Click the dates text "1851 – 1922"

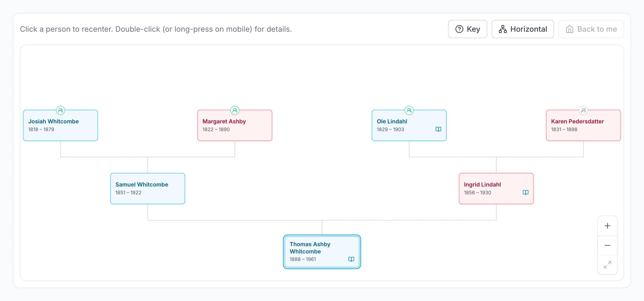(128, 193)
